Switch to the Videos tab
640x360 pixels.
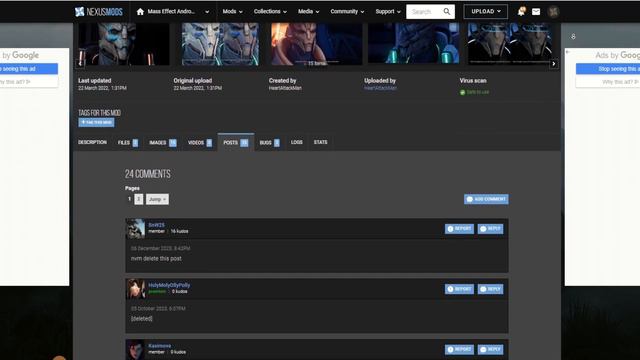point(200,142)
